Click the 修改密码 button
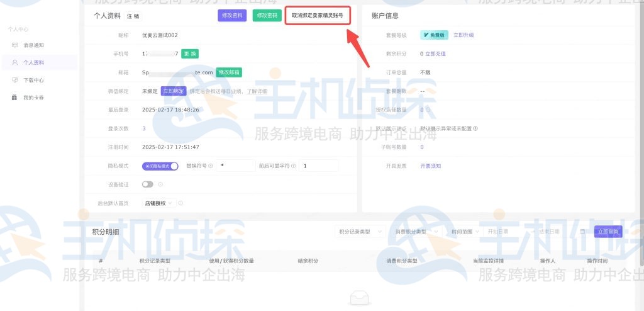This screenshot has width=644, height=311. pos(267,16)
